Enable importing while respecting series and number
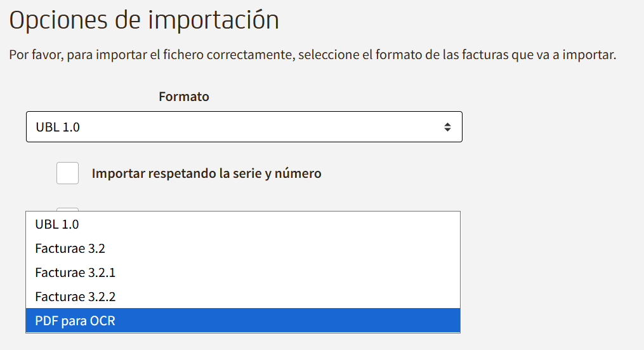Image resolution: width=644 pixels, height=350 pixels. tap(67, 173)
